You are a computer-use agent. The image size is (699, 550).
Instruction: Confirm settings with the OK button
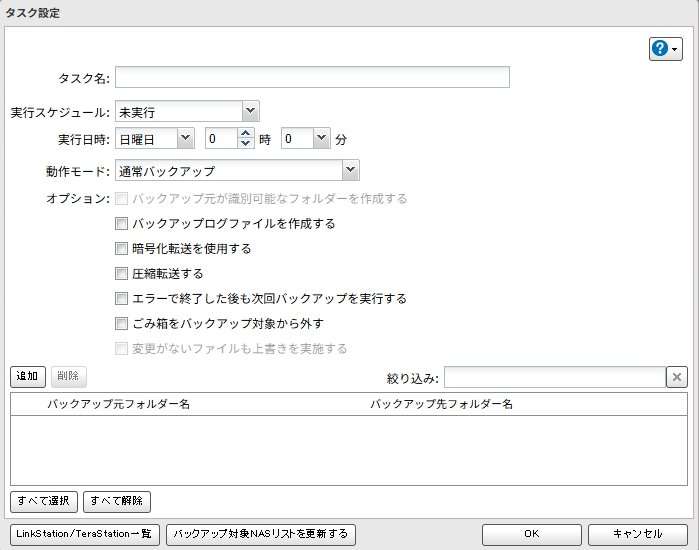pyautogui.click(x=531, y=534)
